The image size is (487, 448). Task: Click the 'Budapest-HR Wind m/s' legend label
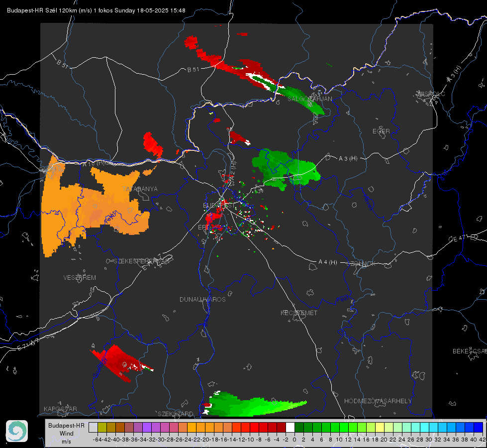tap(66, 434)
